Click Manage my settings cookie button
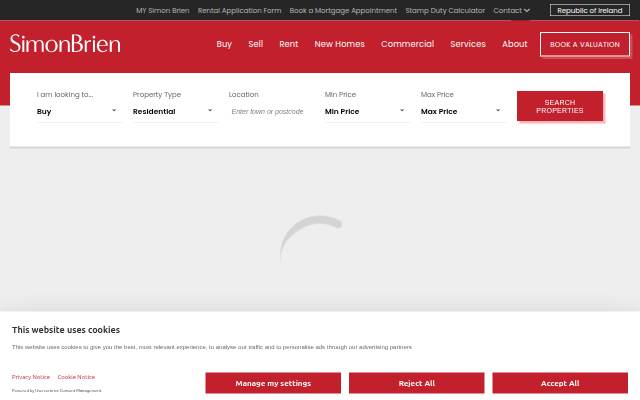This screenshot has height=400, width=640. point(273,383)
